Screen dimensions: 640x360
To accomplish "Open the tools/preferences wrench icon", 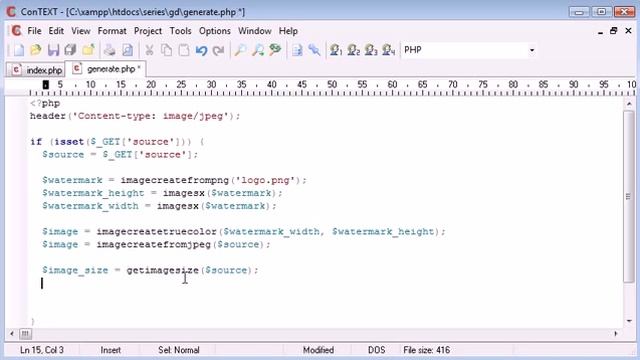I will point(314,50).
